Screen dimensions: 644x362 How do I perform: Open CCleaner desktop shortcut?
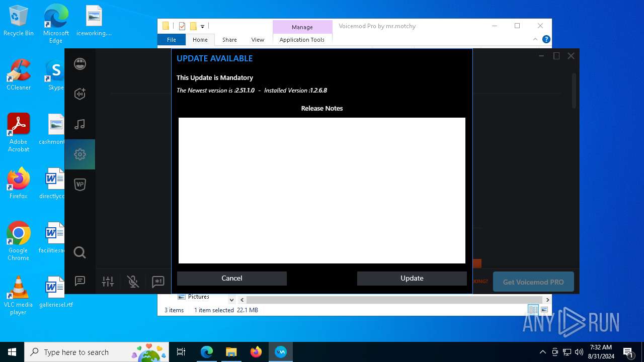19,74
